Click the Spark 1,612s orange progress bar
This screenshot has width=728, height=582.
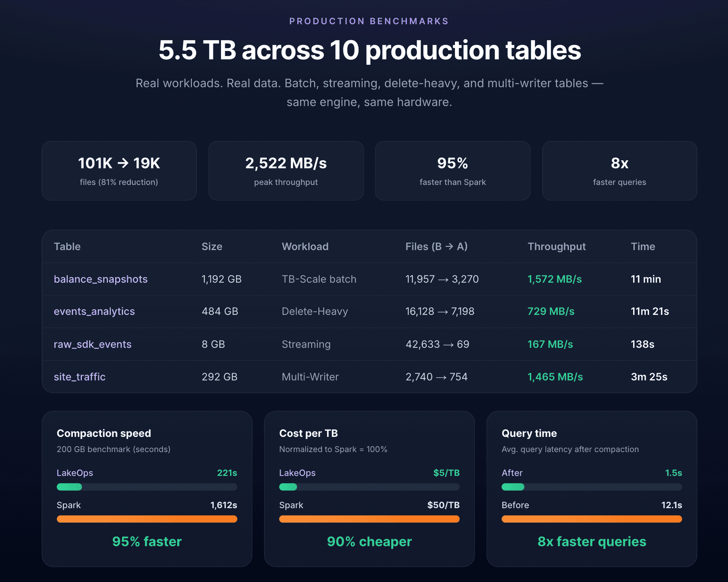click(x=147, y=519)
